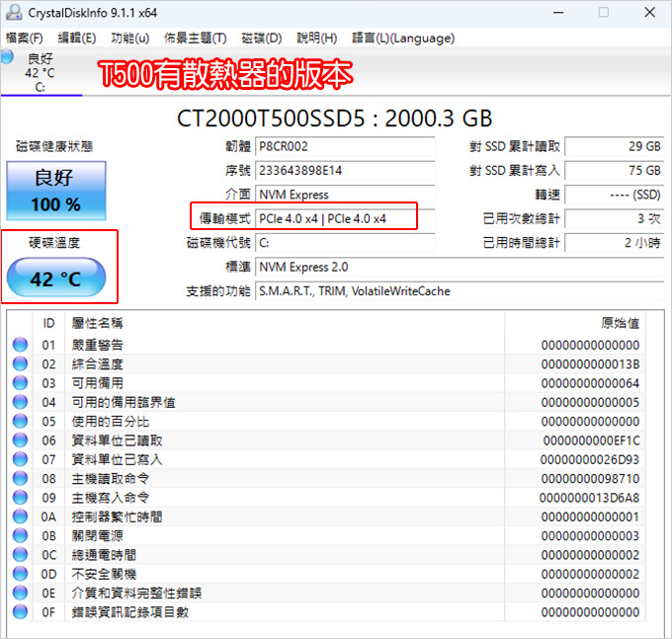This screenshot has width=672, height=639.
Task: Click the status orb for attribute 0C 總通電時間
Action: (20, 555)
